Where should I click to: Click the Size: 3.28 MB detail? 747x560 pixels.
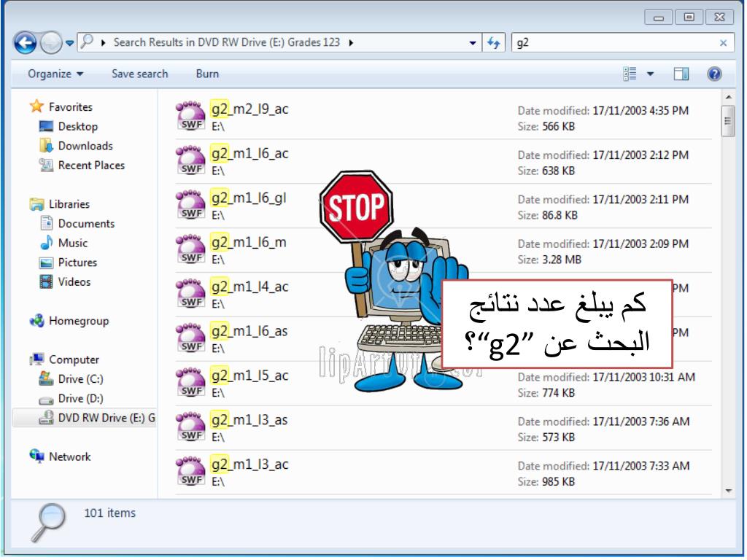pos(549,260)
